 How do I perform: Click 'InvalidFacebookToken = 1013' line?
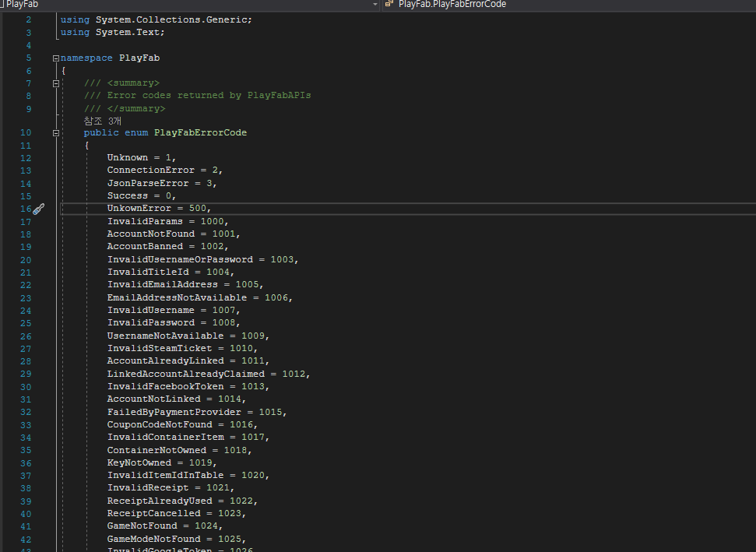tap(188, 386)
